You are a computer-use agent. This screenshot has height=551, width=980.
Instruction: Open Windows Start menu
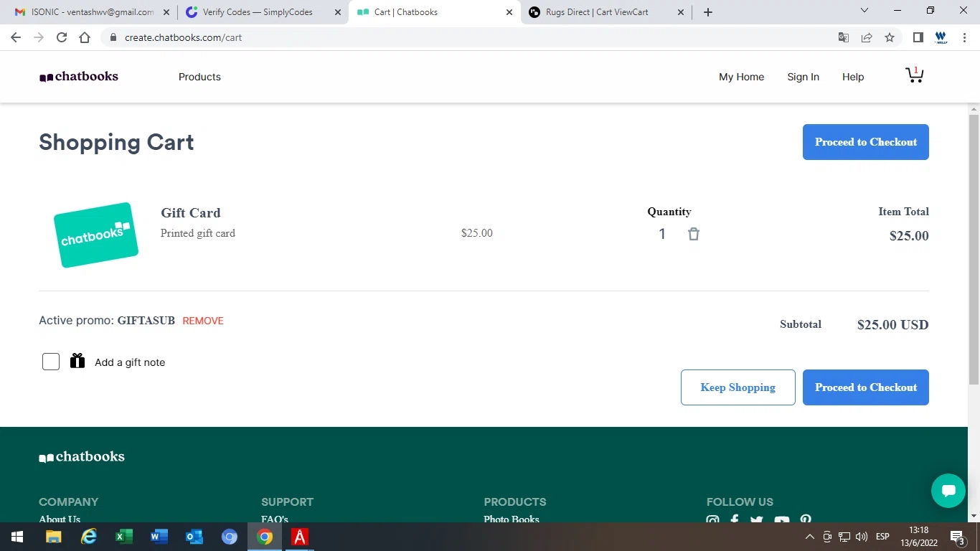point(17,537)
